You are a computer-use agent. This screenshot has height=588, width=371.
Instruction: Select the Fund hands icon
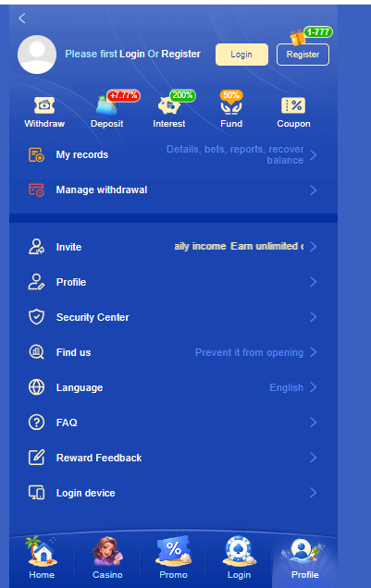231,106
